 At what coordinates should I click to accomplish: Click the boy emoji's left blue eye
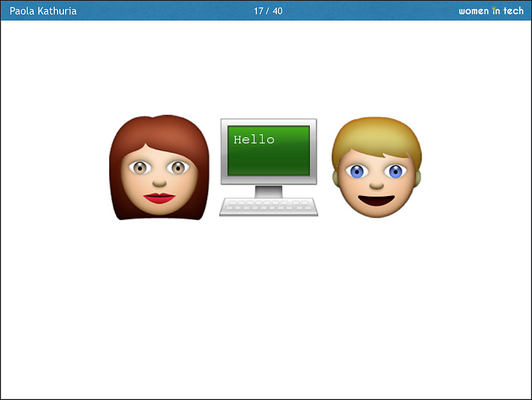point(356,170)
